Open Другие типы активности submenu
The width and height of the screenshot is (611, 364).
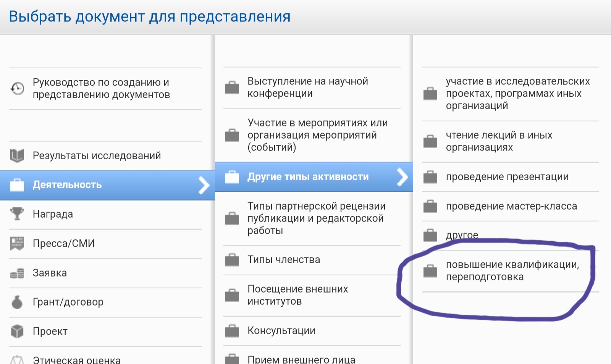[x=314, y=177]
